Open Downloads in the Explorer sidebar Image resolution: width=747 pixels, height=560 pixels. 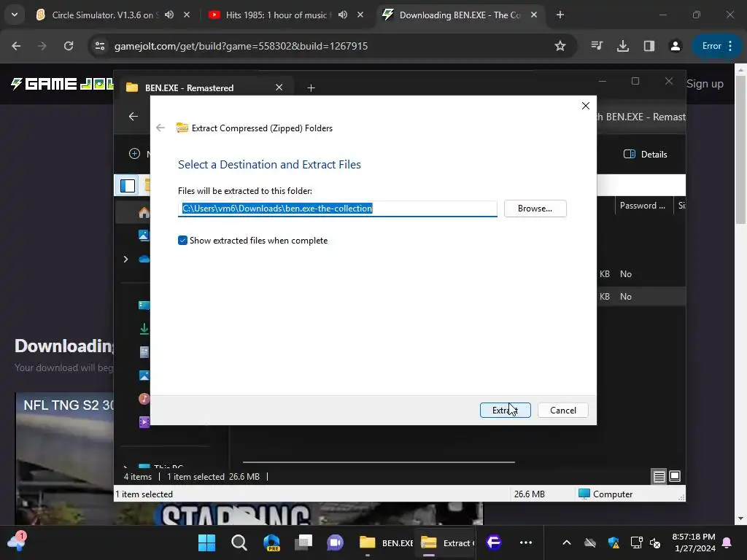pos(144,329)
